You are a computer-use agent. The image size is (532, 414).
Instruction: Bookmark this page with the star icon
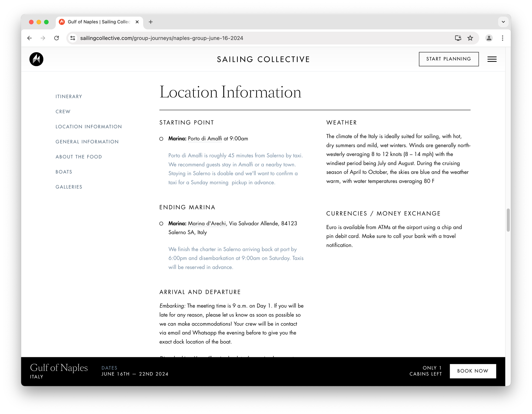pyautogui.click(x=470, y=38)
